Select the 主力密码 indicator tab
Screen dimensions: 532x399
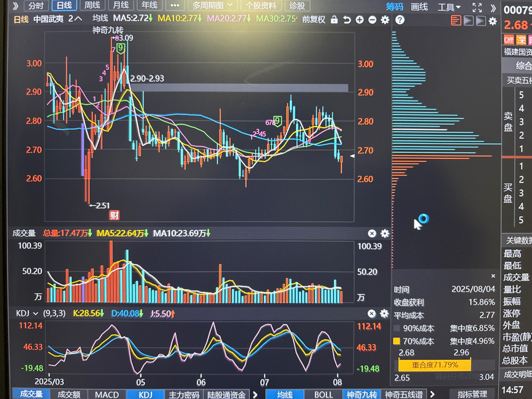click(184, 395)
